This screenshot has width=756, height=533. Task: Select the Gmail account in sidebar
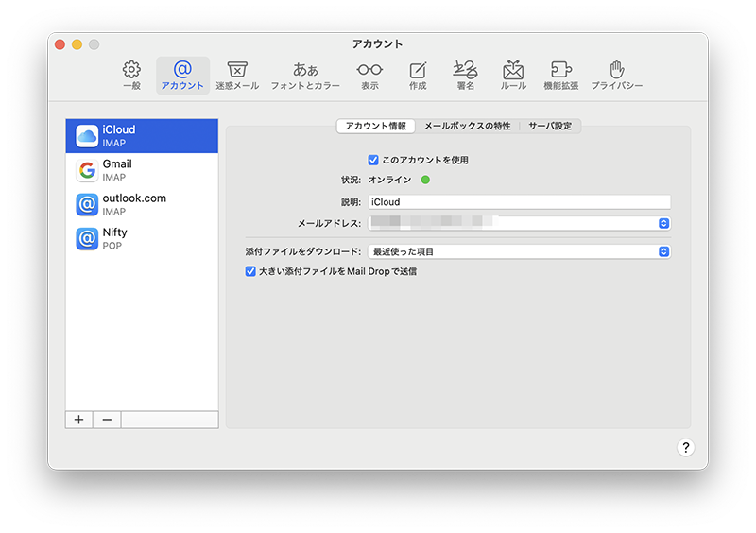click(142, 170)
